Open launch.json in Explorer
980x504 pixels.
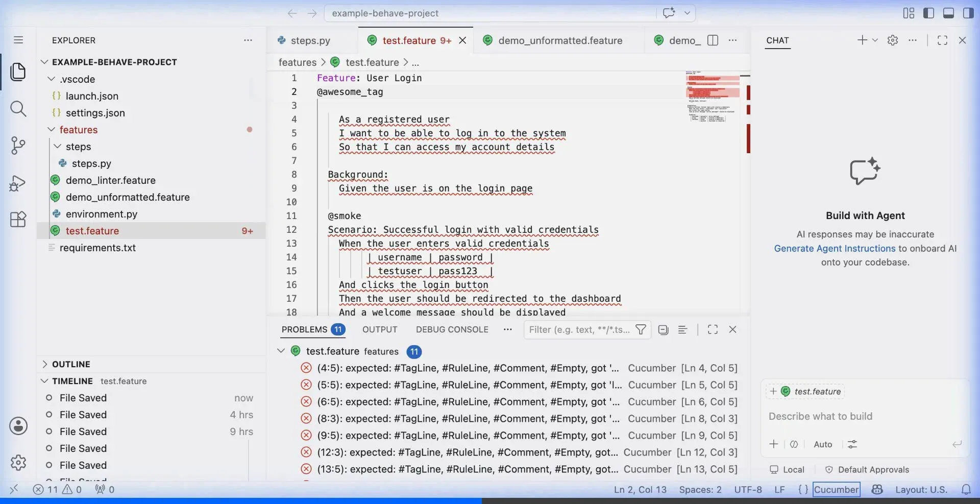click(92, 96)
